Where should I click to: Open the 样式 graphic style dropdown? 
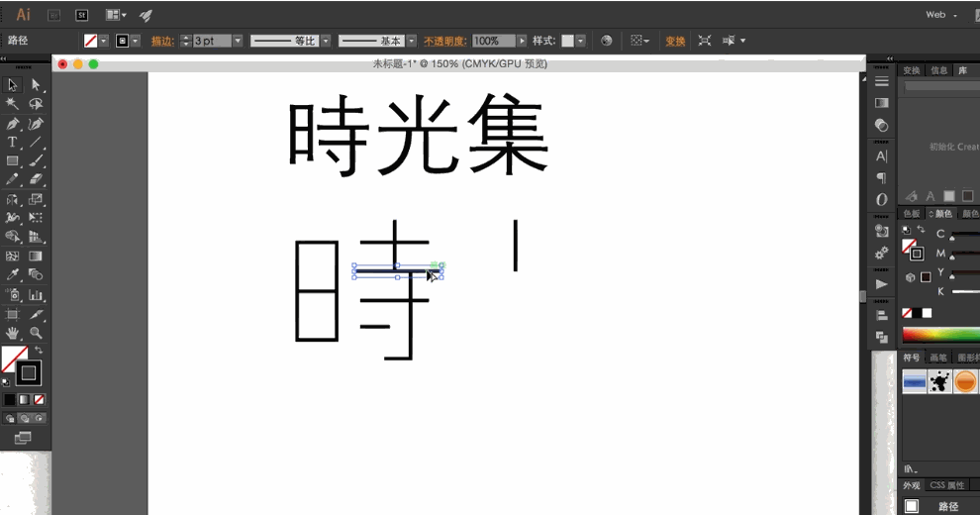[581, 41]
